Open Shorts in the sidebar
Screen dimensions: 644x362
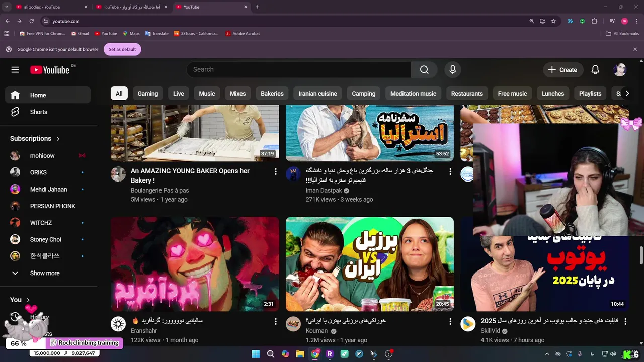48,112
